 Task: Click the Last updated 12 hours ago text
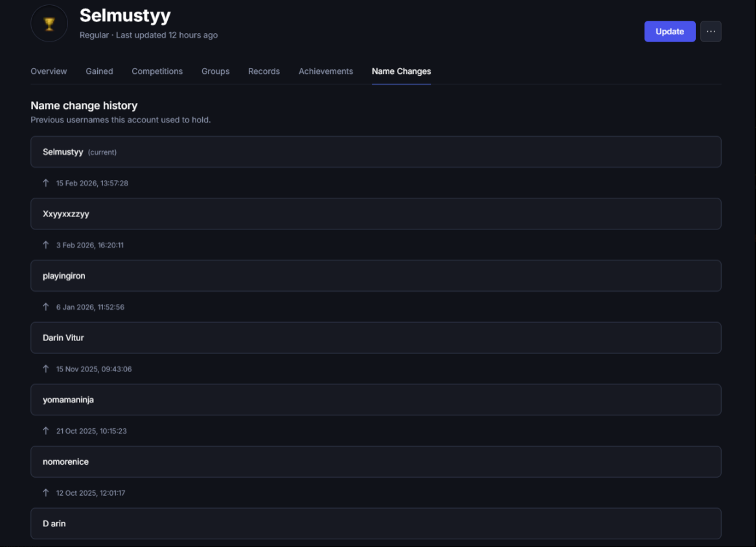[x=167, y=35]
